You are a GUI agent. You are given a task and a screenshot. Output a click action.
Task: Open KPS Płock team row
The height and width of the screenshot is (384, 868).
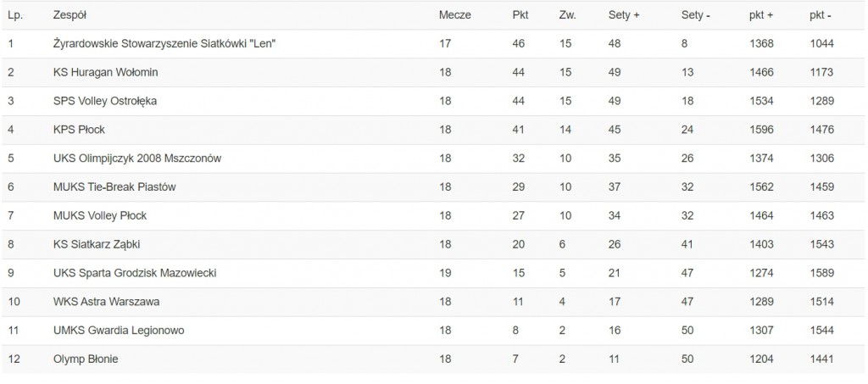[79, 130]
